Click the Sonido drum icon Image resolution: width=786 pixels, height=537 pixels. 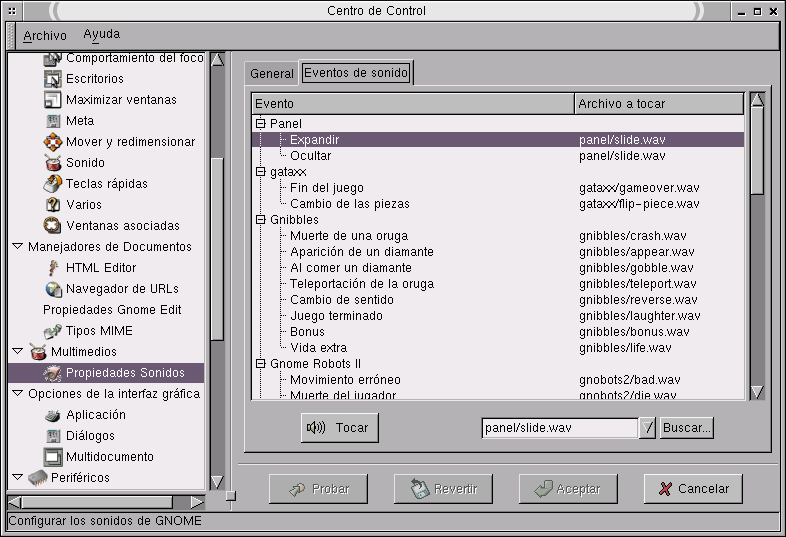[53, 163]
